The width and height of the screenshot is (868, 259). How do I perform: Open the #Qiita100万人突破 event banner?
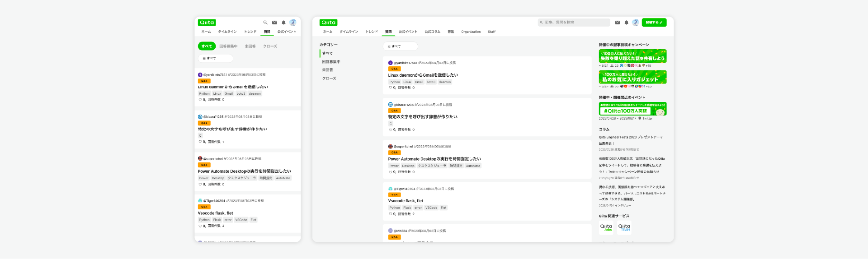[x=633, y=109]
